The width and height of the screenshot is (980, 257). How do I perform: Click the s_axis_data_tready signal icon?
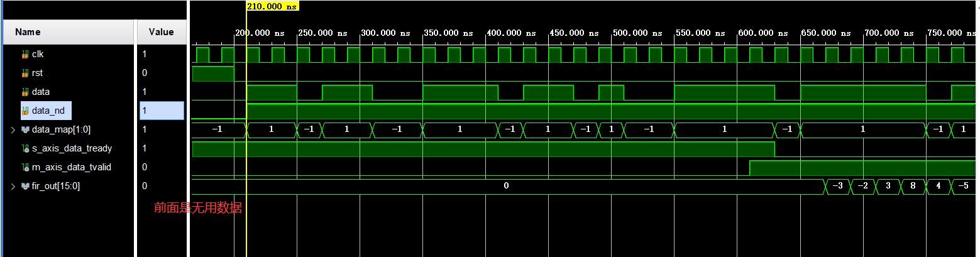[x=25, y=149]
